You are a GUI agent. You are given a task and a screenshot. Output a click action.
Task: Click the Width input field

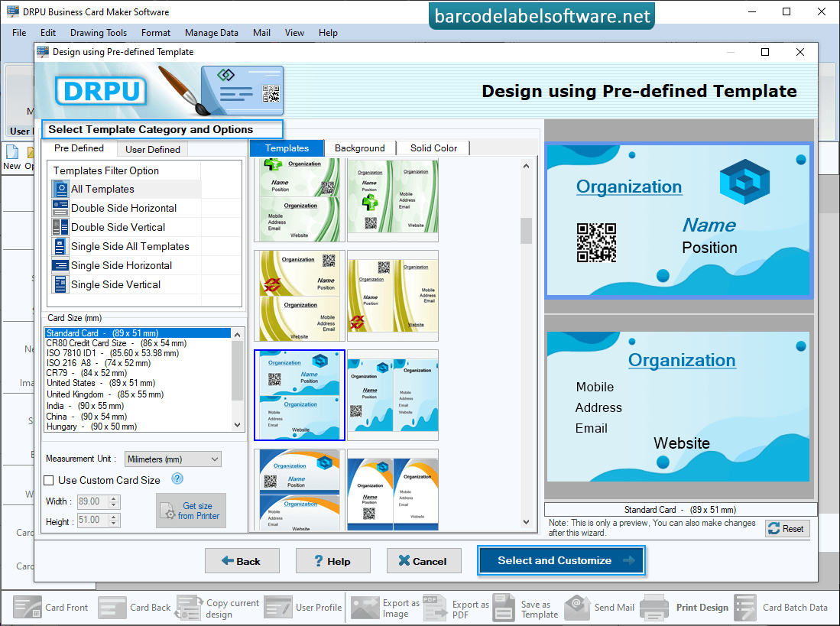click(92, 501)
